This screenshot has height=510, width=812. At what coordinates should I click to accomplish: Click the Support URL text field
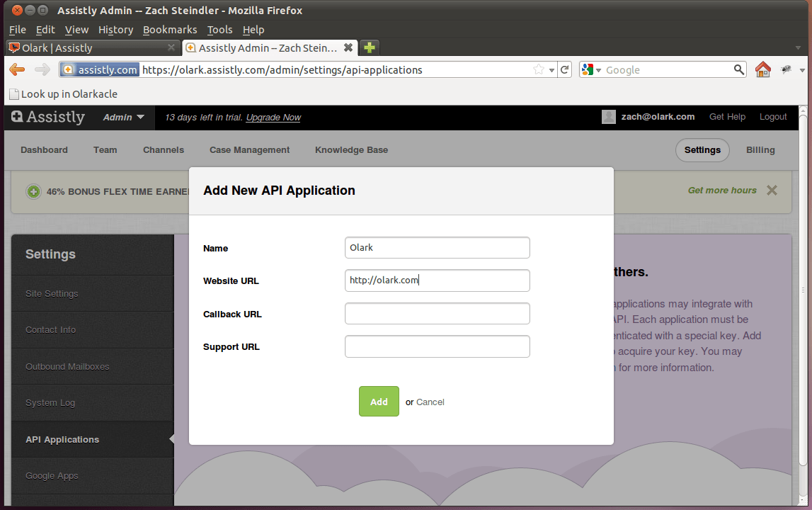[437, 346]
